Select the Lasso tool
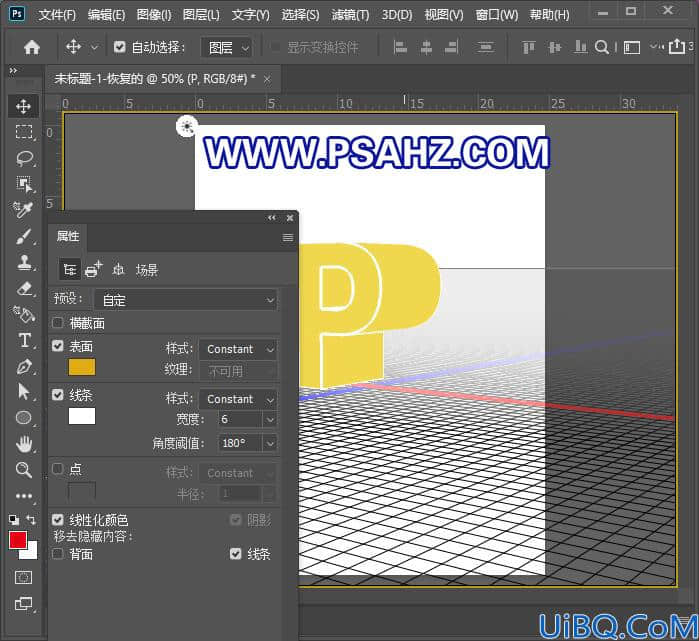The width and height of the screenshot is (699, 641). pos(24,158)
